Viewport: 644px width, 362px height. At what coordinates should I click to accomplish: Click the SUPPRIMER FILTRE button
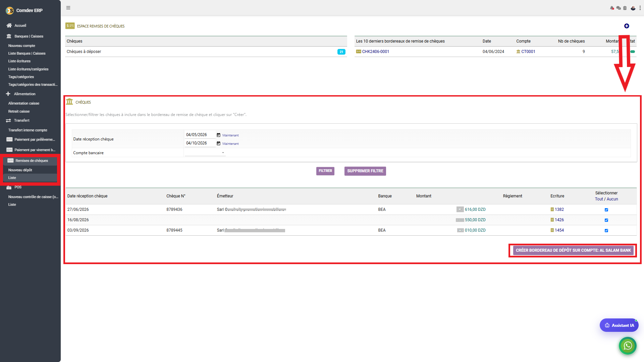point(365,171)
